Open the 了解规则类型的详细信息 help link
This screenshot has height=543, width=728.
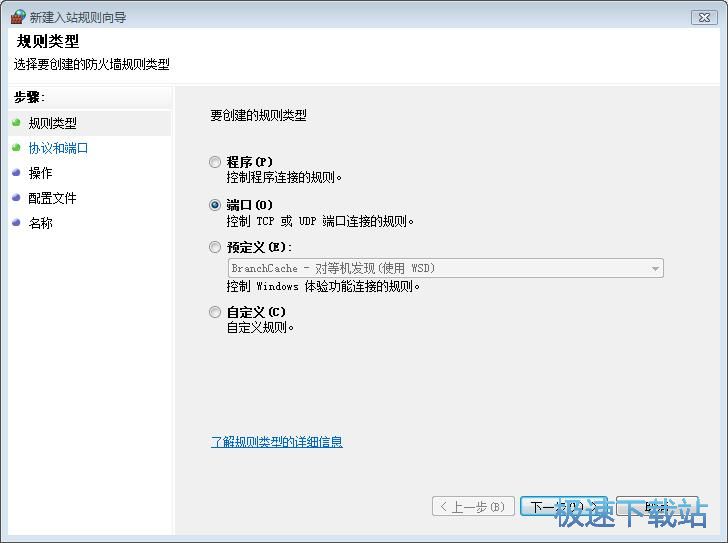[x=277, y=442]
